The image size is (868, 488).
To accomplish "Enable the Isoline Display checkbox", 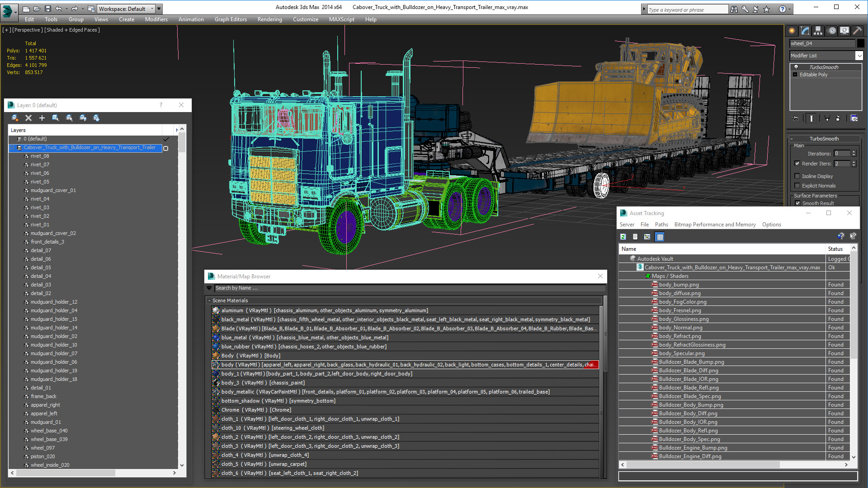I will [x=797, y=176].
